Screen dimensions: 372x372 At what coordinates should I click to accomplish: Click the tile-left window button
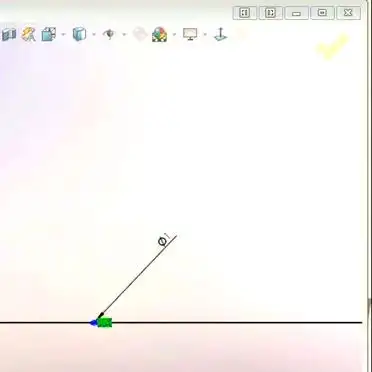coord(245,13)
